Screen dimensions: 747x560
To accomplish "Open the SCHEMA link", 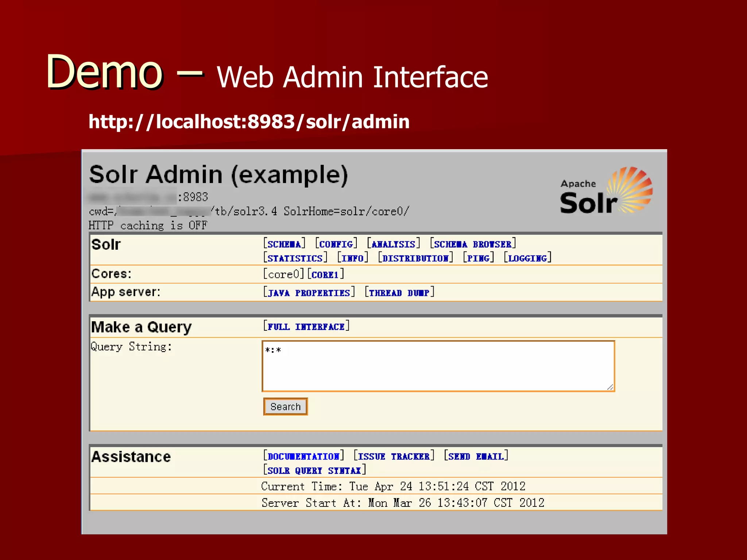I will (285, 244).
